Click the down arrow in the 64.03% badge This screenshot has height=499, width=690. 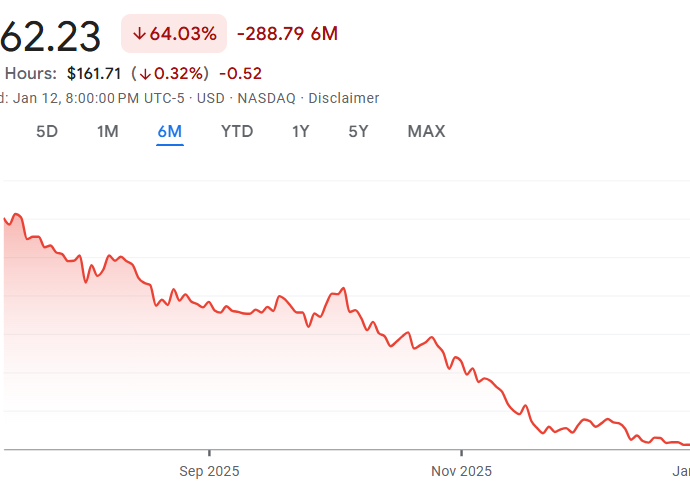tap(139, 34)
